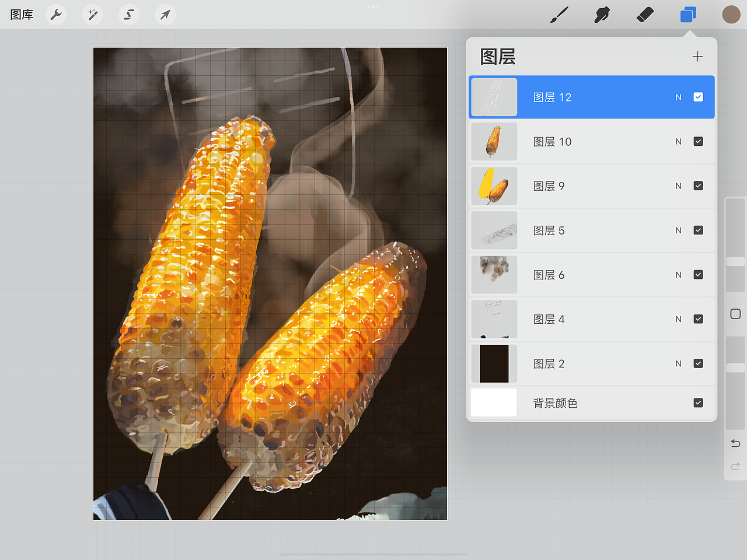Open the Adjustments magic wand menu

[x=92, y=15]
